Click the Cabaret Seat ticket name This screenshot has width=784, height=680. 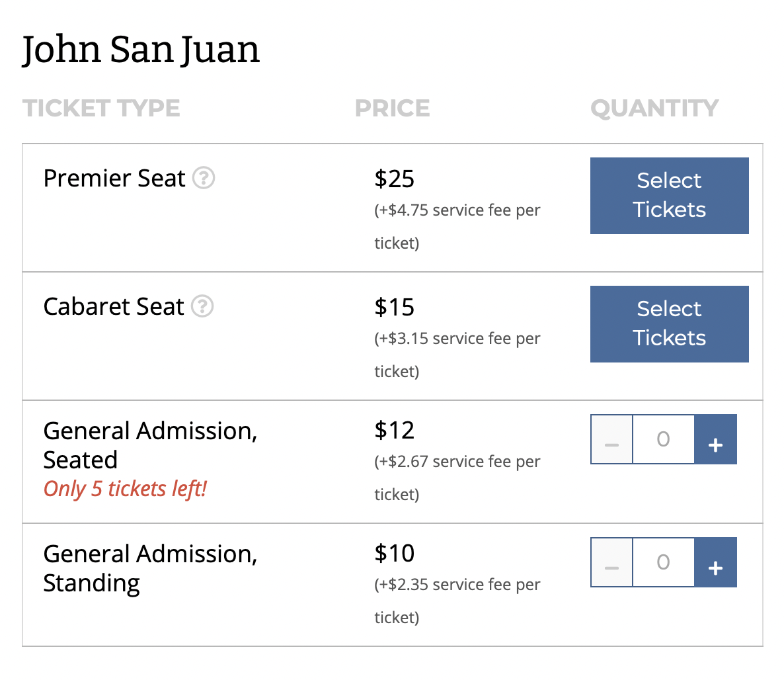114,307
